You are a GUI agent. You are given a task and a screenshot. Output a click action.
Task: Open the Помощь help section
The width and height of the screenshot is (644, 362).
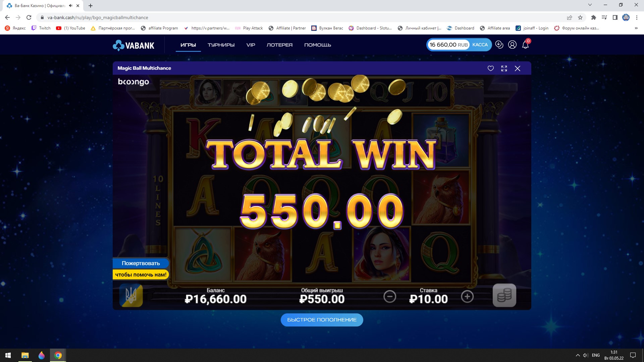(x=317, y=45)
